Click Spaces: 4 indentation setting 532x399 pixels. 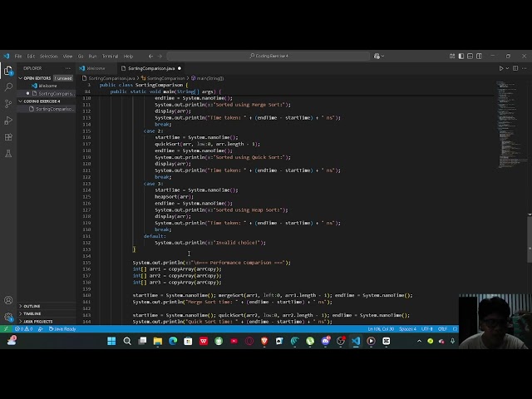(x=407, y=329)
